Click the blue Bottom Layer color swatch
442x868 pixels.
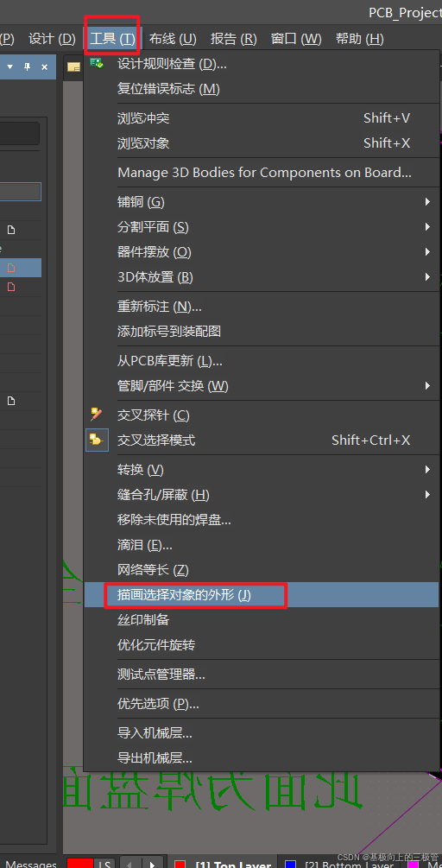coord(290,865)
